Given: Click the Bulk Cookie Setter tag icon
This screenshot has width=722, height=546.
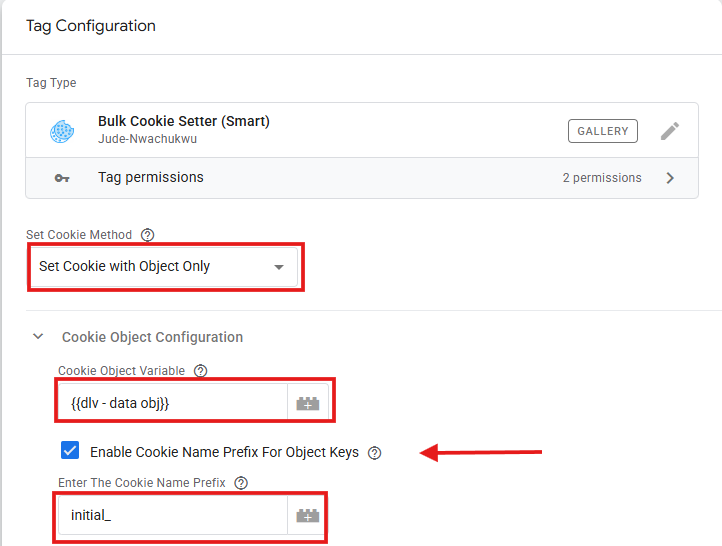Looking at the screenshot, I should 63,131.
